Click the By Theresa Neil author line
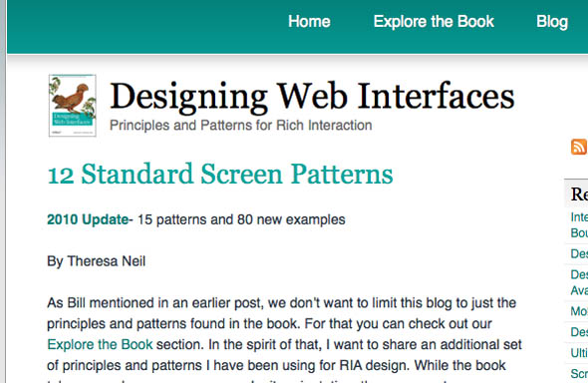The height and width of the screenshot is (383, 588). 96,261
